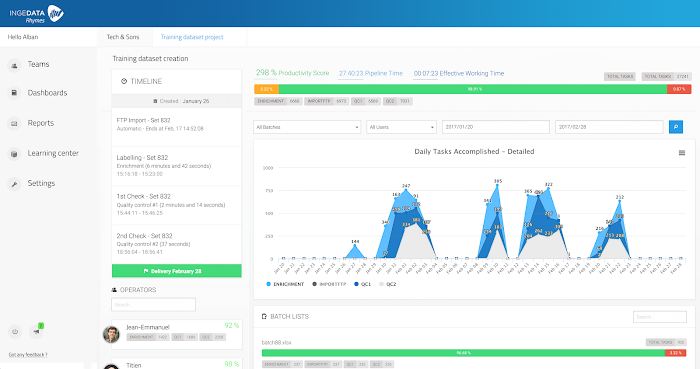The width and height of the screenshot is (700, 369).
Task: Click the top ENRICHMENT count tag
Action: click(278, 101)
